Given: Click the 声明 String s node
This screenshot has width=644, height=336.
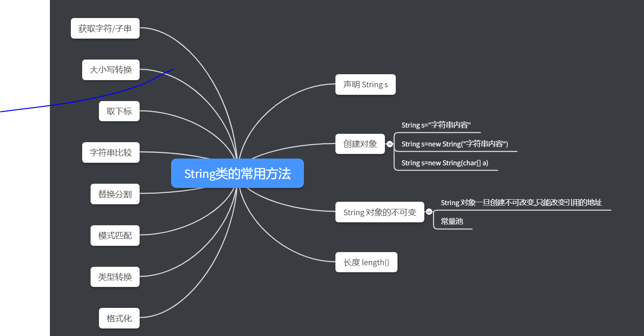Looking at the screenshot, I should click(x=365, y=84).
